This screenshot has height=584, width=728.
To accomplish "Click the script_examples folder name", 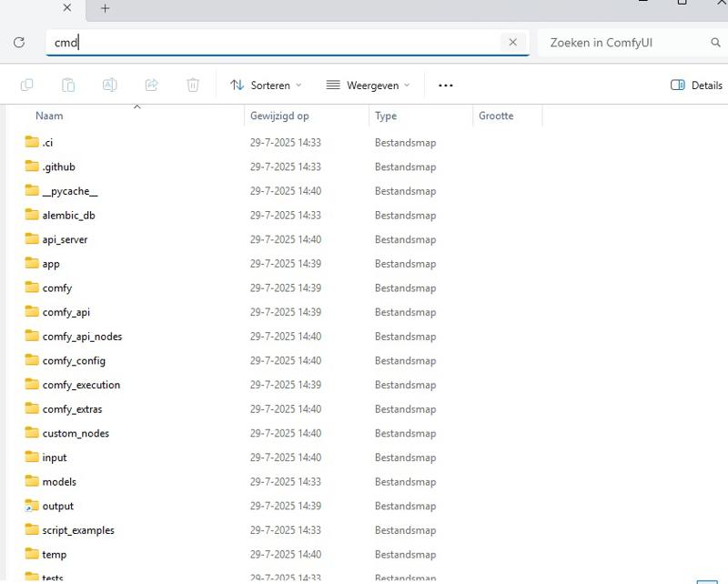I will coord(78,530).
